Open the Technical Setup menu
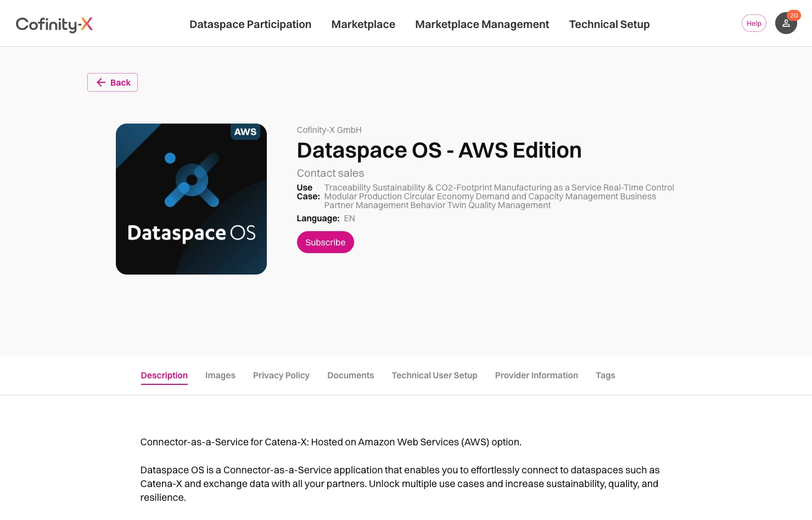The width and height of the screenshot is (812, 520). coord(609,24)
